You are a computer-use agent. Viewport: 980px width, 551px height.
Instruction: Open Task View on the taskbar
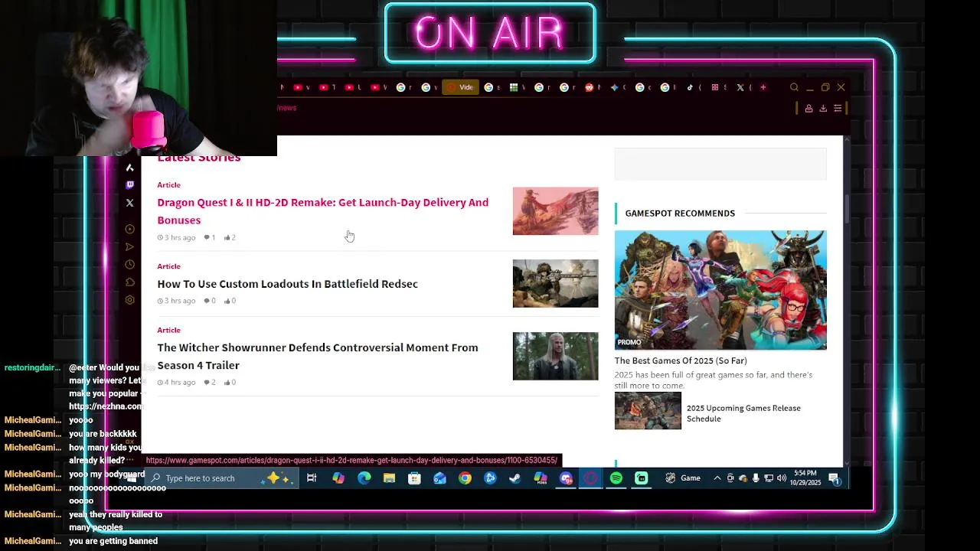pyautogui.click(x=312, y=478)
